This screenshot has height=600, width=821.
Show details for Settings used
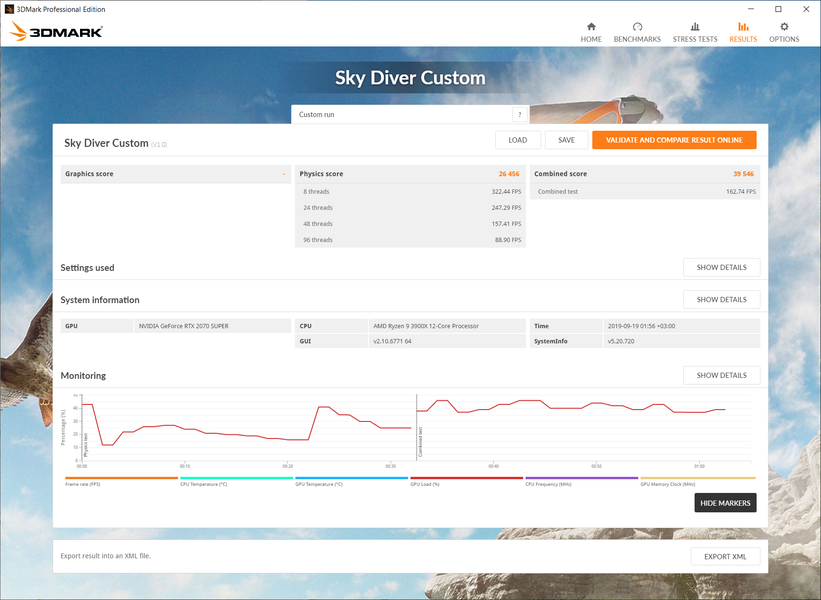pyautogui.click(x=722, y=267)
